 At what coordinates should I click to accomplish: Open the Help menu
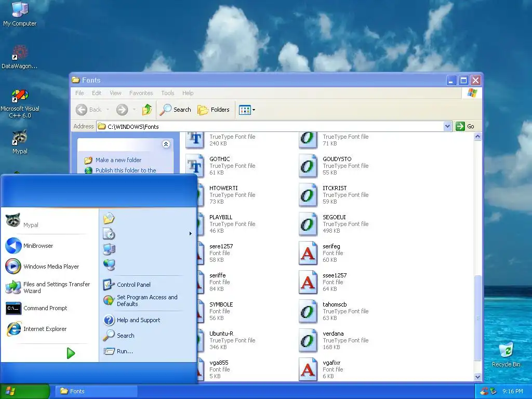click(x=188, y=93)
